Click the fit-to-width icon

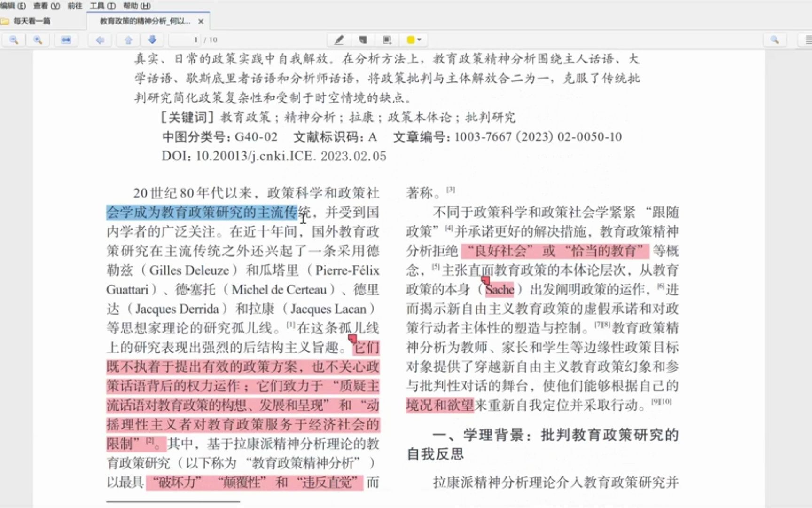click(66, 40)
